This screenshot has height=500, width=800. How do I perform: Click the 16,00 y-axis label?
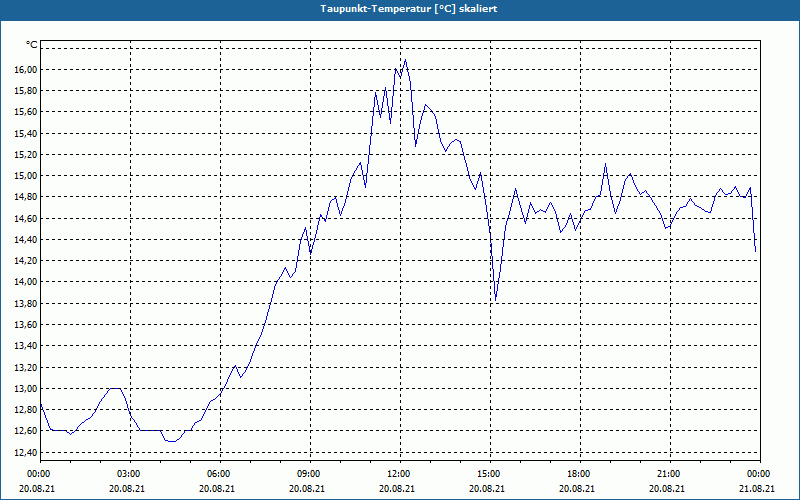point(28,69)
